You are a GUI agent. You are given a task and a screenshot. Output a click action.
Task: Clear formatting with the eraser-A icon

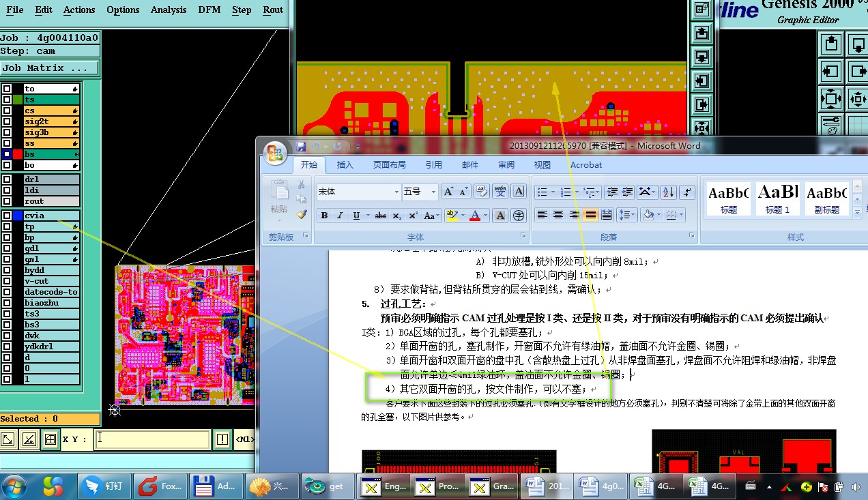tap(482, 192)
